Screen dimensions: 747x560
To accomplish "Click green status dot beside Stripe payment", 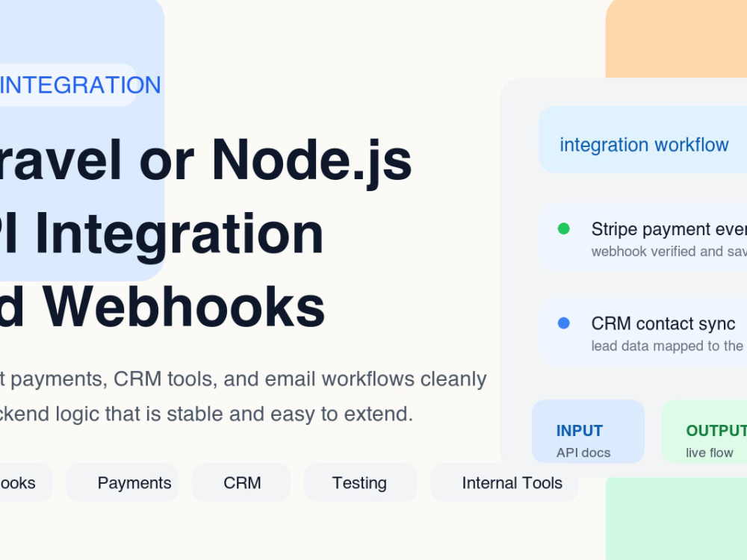I will pyautogui.click(x=563, y=228).
